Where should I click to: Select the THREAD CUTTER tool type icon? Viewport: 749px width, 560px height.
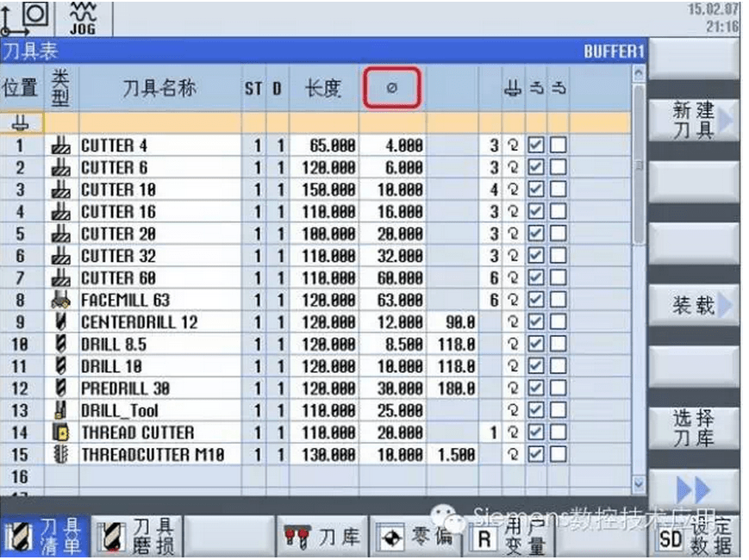pyautogui.click(x=60, y=432)
